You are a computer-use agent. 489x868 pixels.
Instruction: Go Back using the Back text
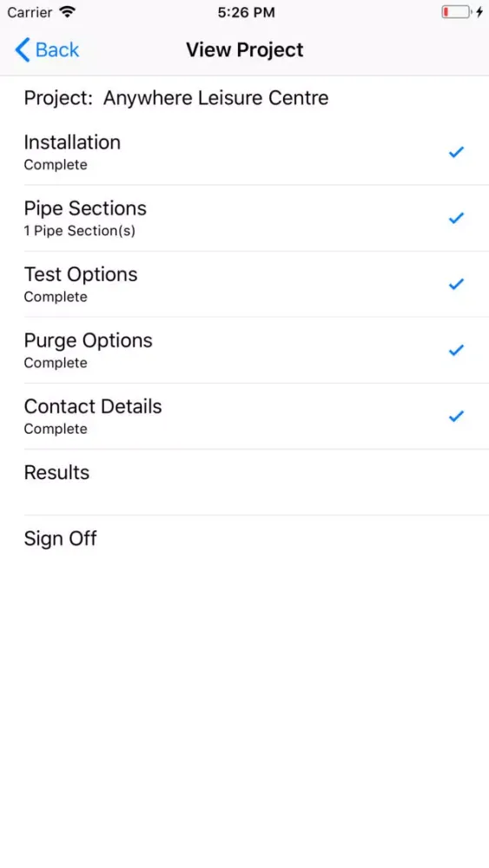pyautogui.click(x=57, y=49)
